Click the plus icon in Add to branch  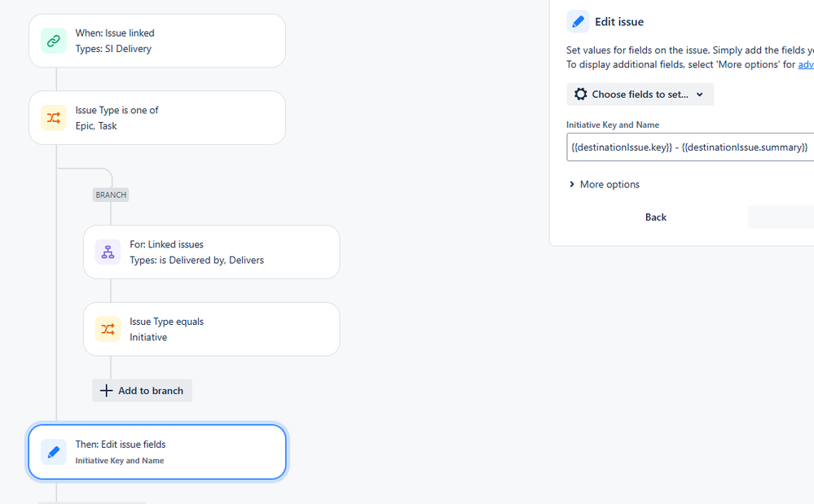coord(106,391)
